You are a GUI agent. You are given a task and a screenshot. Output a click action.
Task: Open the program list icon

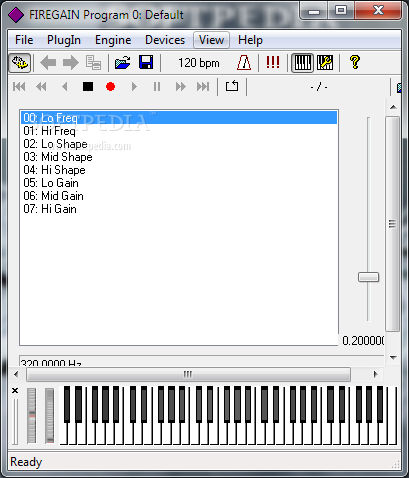point(93,63)
